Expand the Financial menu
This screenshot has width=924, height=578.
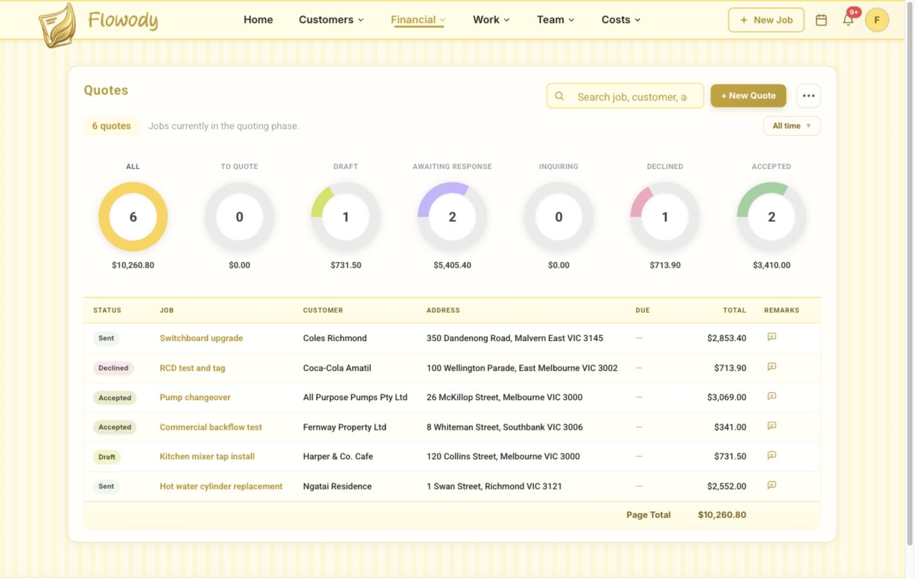[x=418, y=20]
